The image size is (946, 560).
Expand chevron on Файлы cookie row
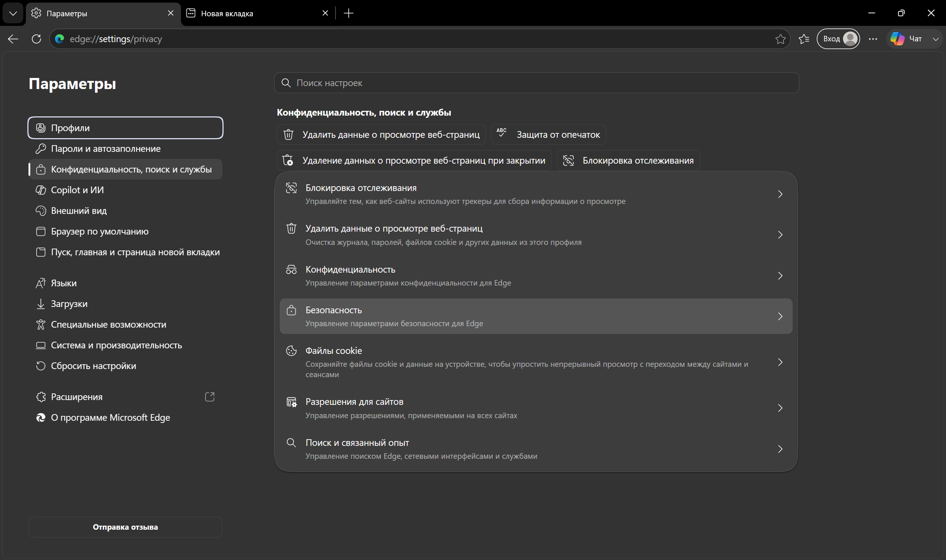point(780,362)
